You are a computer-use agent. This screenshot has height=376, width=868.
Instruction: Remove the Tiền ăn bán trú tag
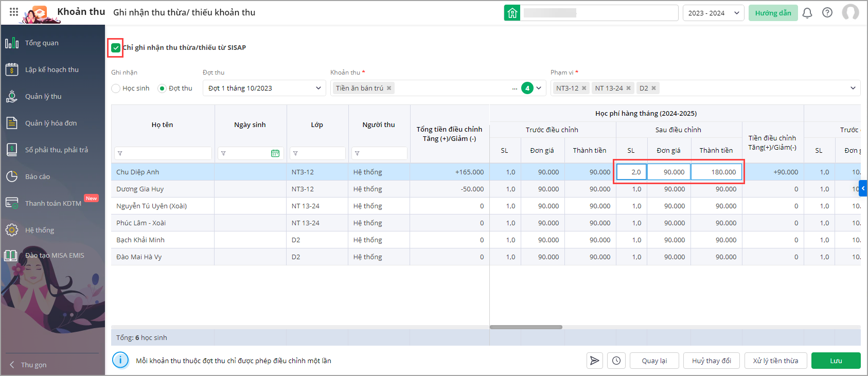pyautogui.click(x=389, y=88)
